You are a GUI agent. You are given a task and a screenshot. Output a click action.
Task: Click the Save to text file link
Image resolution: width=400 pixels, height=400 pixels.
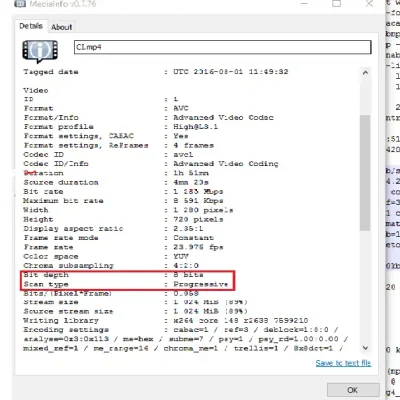(x=343, y=363)
